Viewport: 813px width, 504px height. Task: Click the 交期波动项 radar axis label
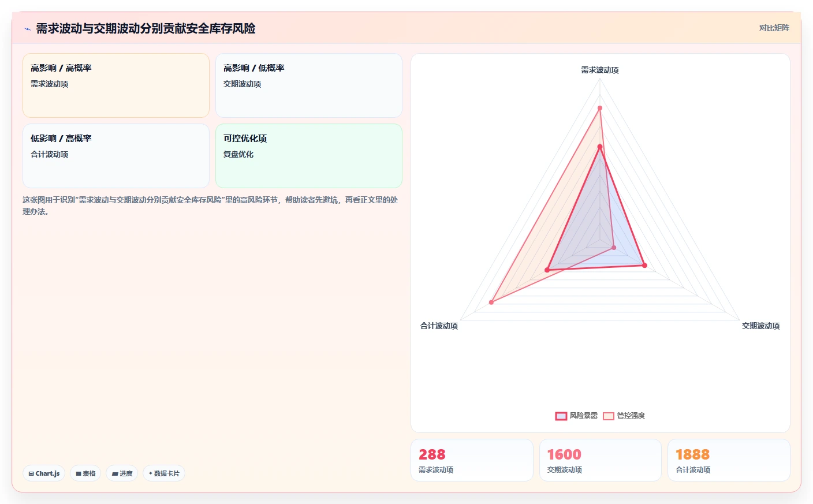[x=760, y=326]
